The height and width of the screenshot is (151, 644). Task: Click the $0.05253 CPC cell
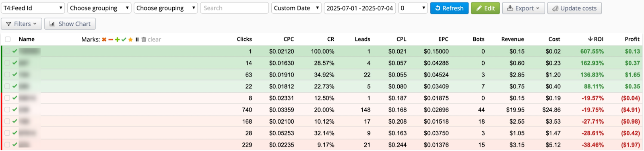click(x=281, y=133)
